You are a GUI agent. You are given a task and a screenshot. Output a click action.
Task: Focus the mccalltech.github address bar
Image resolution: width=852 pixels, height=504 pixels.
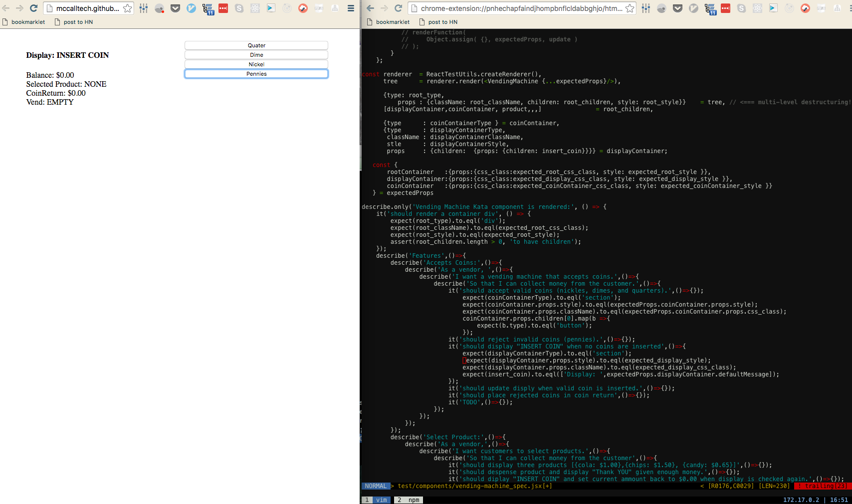[x=87, y=8]
